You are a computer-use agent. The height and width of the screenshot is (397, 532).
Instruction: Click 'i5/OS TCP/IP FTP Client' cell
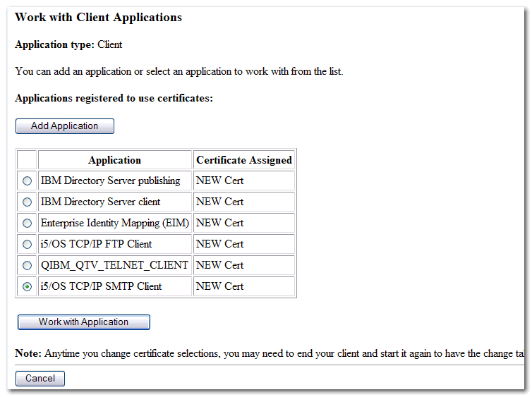tap(115, 244)
